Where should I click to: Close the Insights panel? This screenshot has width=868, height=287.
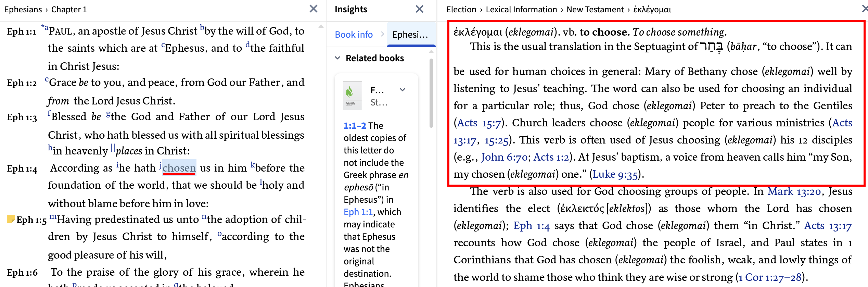pyautogui.click(x=419, y=9)
